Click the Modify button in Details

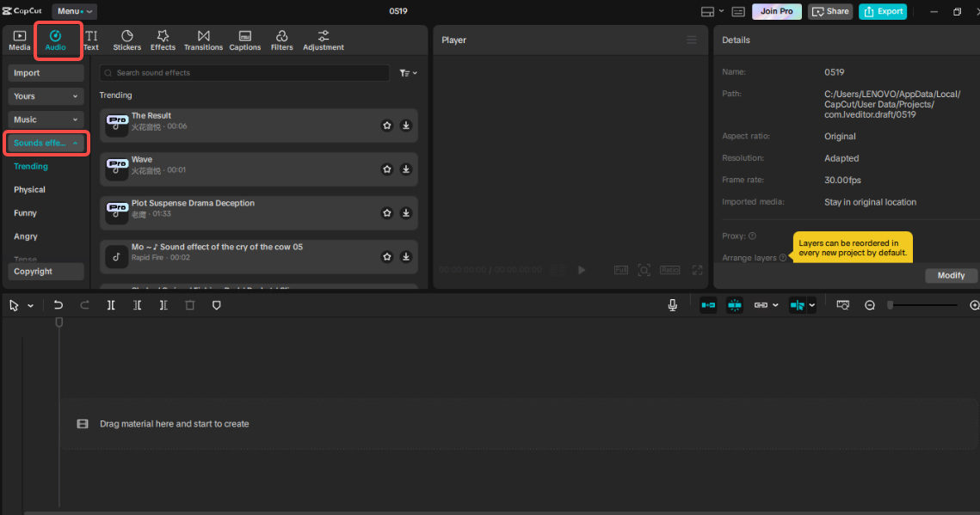[x=951, y=275]
